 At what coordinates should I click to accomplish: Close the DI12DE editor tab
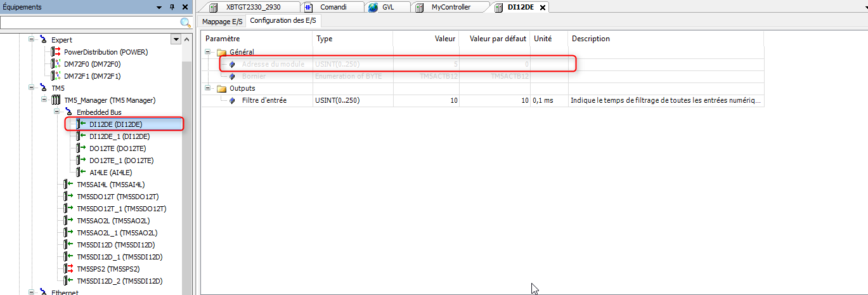543,7
